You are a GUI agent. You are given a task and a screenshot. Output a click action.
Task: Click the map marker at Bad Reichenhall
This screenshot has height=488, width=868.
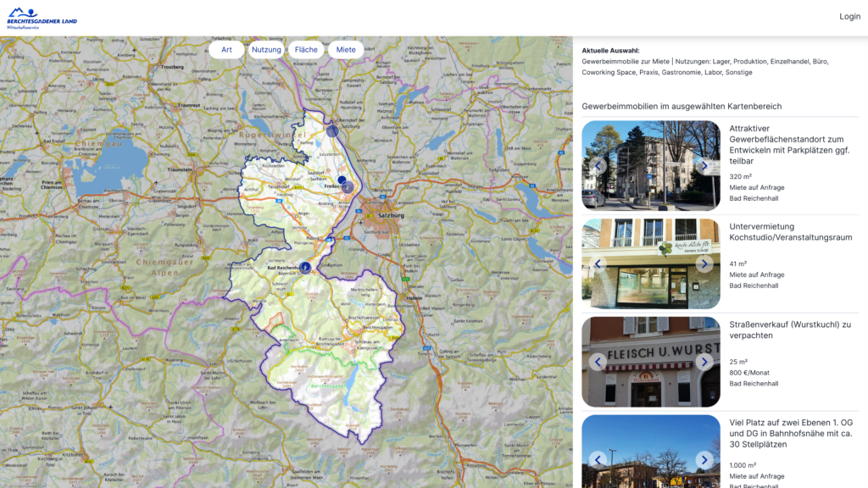coord(305,267)
